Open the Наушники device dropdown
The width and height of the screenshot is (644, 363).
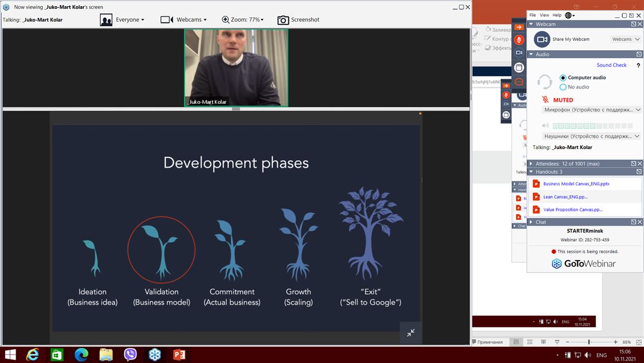click(x=592, y=136)
